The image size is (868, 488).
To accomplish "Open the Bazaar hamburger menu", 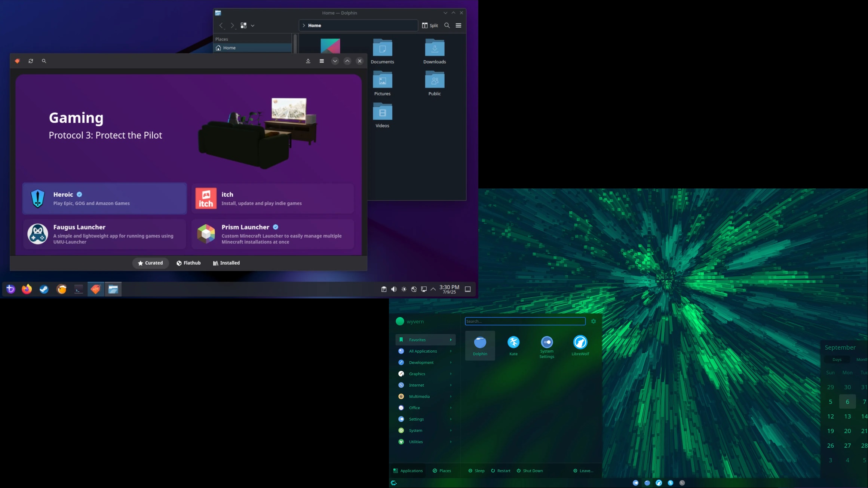I will (x=322, y=61).
